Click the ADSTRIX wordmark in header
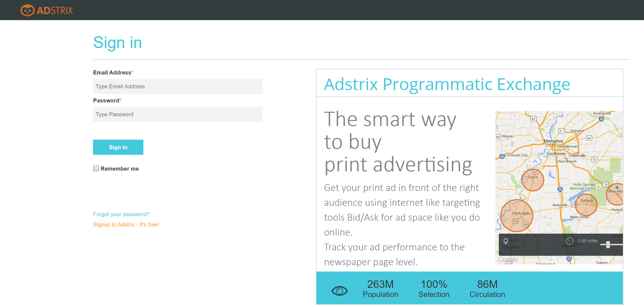 point(55,11)
